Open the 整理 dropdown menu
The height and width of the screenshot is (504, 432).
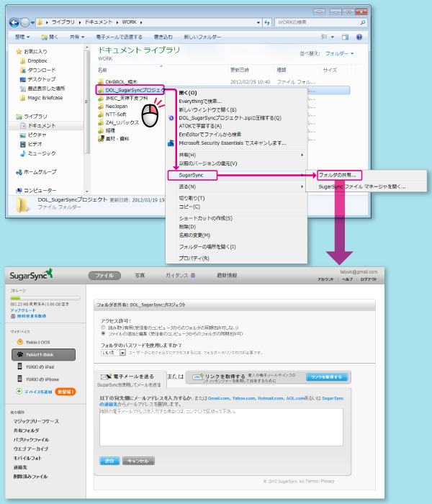[x=22, y=37]
